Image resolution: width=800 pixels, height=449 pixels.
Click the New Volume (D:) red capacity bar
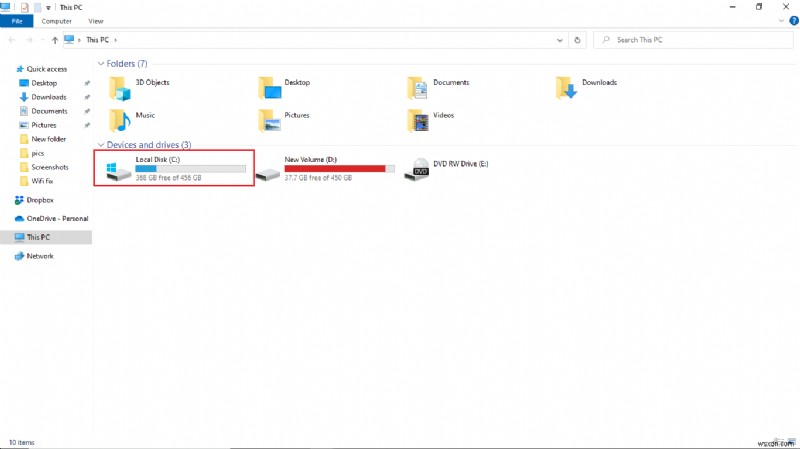pyautogui.click(x=339, y=168)
